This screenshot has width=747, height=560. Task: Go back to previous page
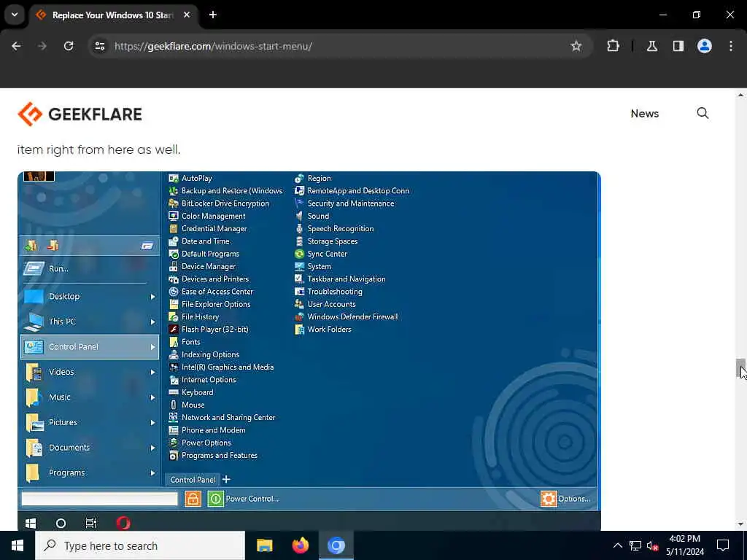pyautogui.click(x=16, y=46)
